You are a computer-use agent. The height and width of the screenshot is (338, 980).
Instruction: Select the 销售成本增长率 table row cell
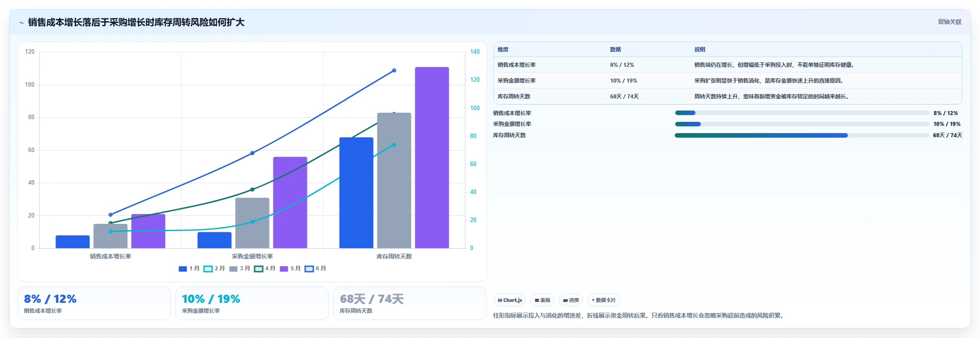(x=517, y=65)
